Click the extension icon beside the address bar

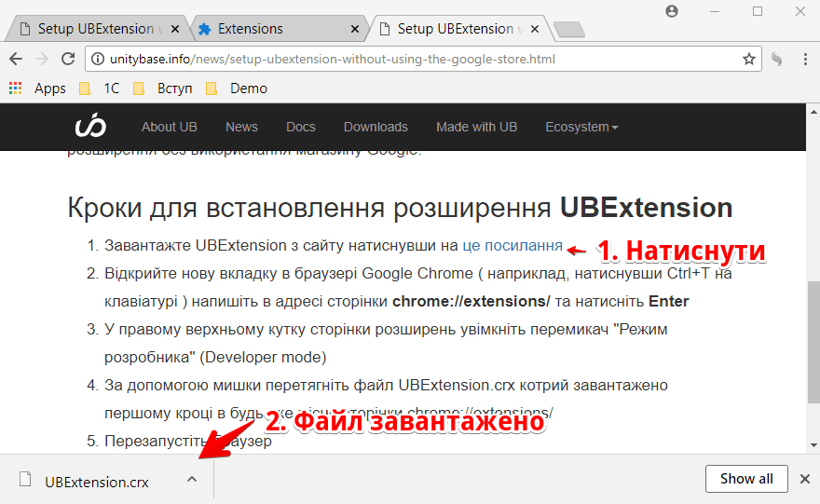pos(777,59)
